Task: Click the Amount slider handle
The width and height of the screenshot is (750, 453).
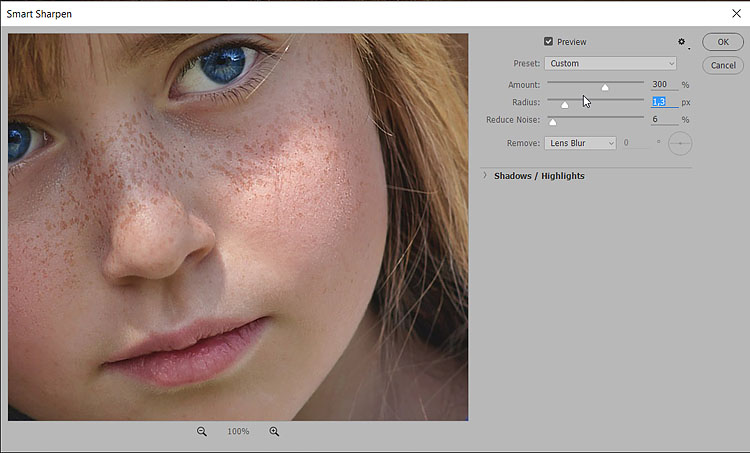Action: point(605,87)
